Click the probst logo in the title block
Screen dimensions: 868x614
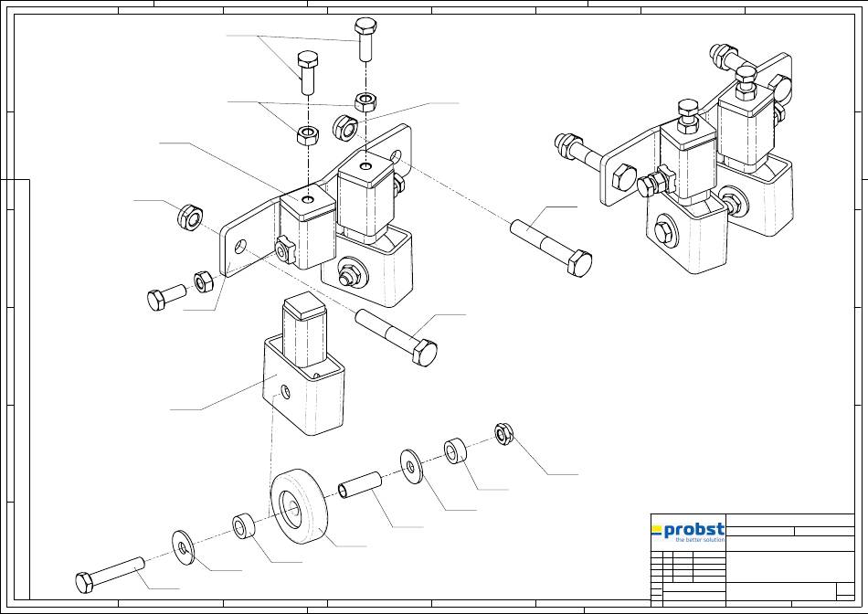pos(687,532)
